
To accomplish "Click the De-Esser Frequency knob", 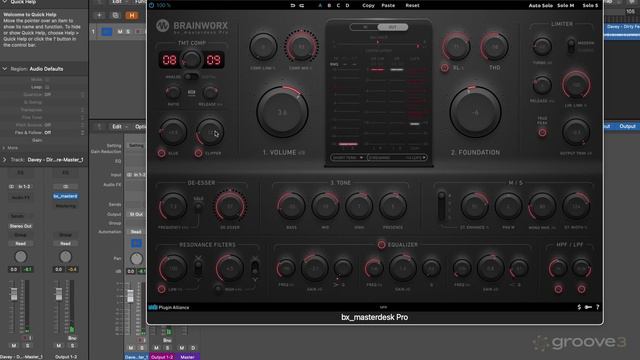I will pyautogui.click(x=173, y=206).
